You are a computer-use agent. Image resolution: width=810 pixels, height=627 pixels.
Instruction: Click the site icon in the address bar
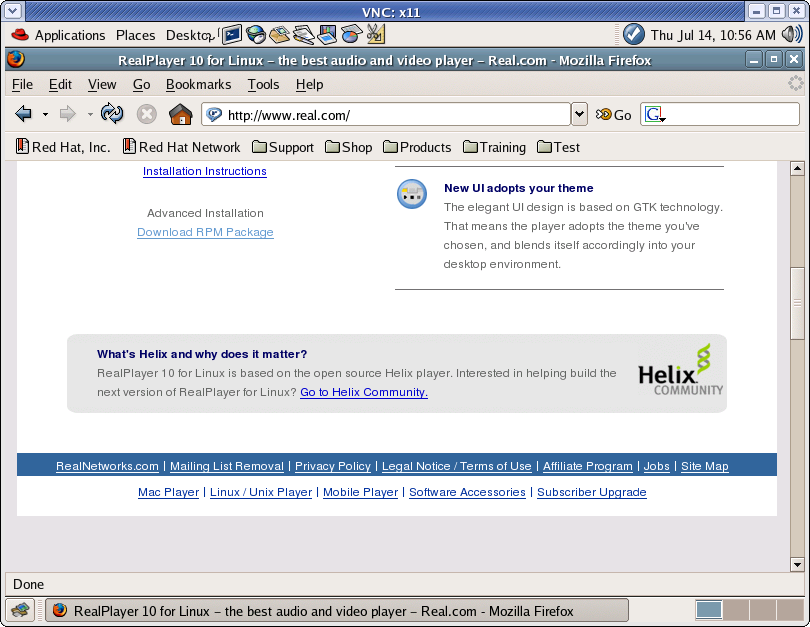[x=214, y=115]
